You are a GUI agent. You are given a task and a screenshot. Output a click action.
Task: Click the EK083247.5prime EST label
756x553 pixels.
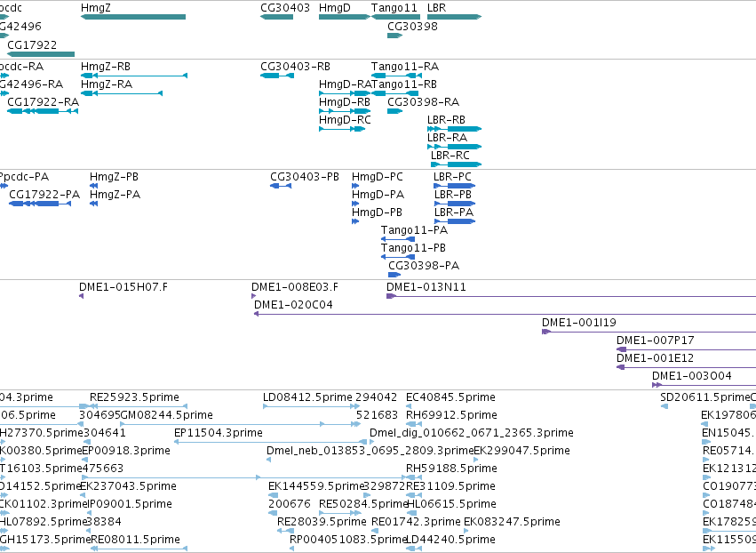[512, 523]
